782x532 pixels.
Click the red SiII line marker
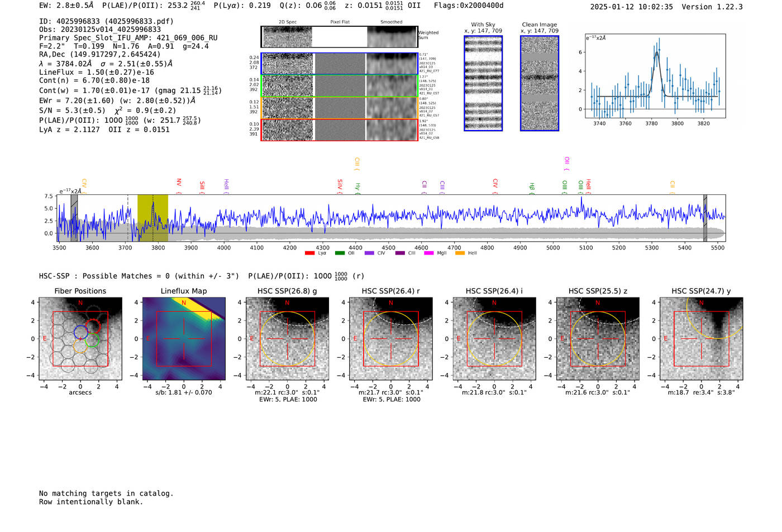click(x=202, y=187)
